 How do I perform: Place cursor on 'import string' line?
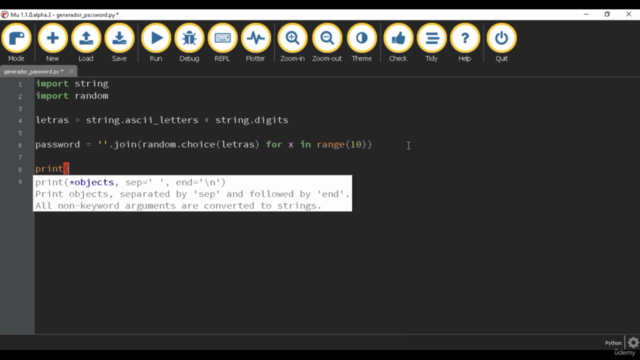[x=72, y=84]
